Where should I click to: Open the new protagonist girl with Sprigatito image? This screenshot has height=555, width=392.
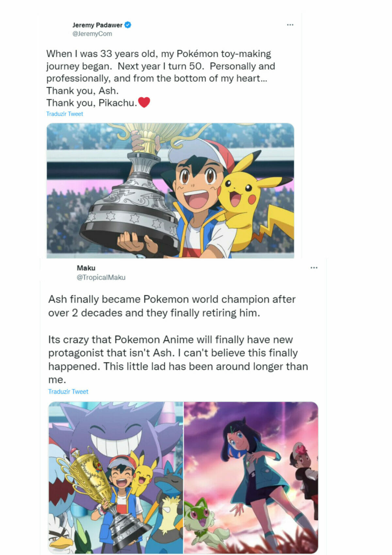pyautogui.click(x=251, y=478)
